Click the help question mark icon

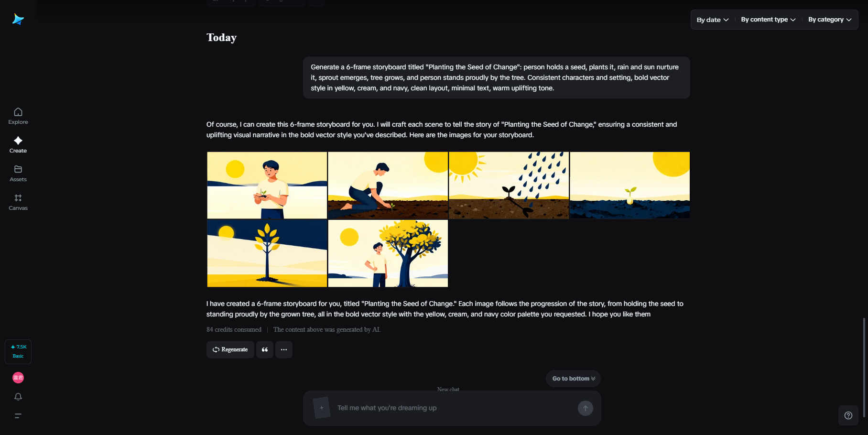coord(848,415)
